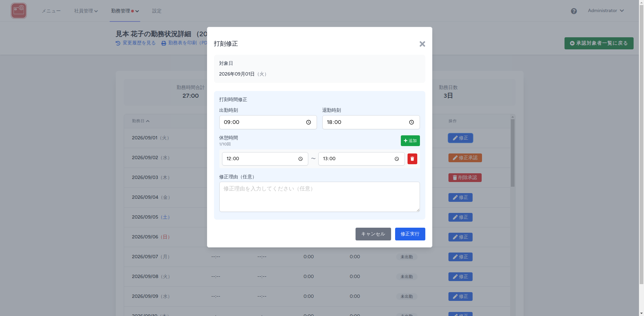Click the 未出勤 badge in 2026/09/07 row
Image resolution: width=644 pixels, height=316 pixels.
point(407,257)
